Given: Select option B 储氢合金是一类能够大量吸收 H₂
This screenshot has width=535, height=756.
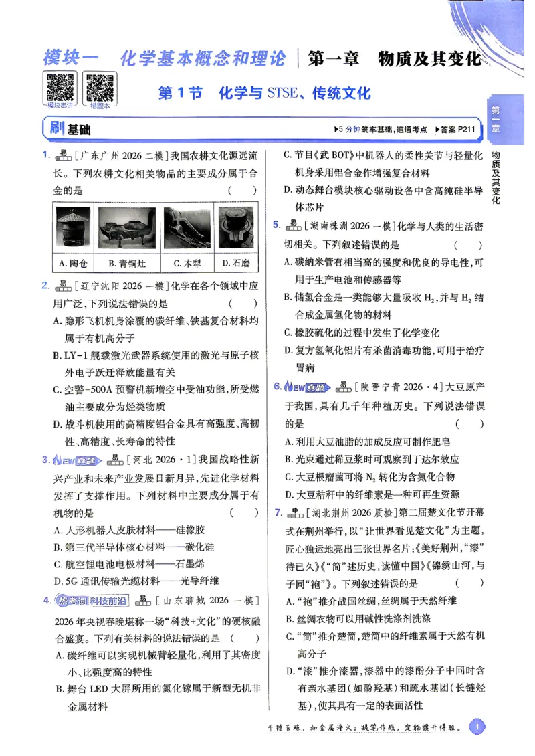Looking at the screenshot, I should [384, 306].
